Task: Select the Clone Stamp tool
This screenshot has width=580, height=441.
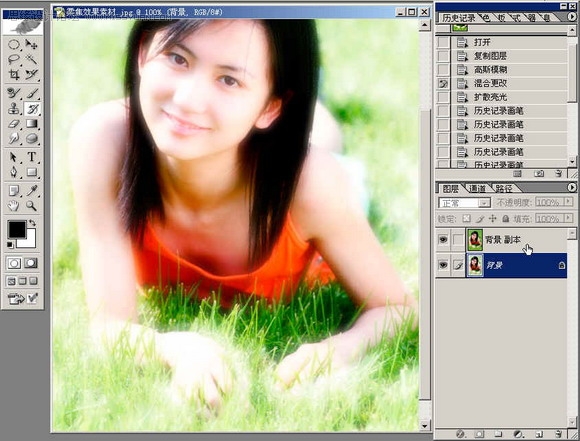Action: pos(14,109)
